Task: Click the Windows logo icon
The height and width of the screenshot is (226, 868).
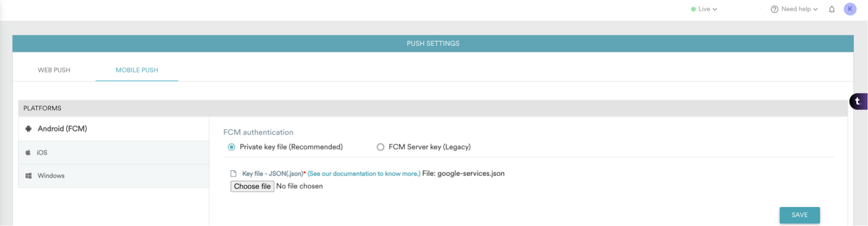Action: (28, 176)
